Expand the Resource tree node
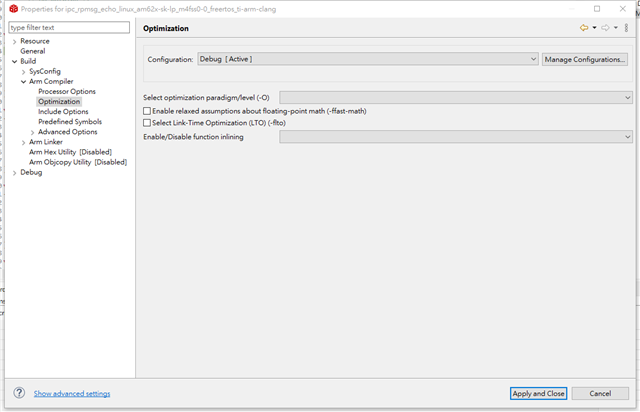Viewport: 640px width, 412px height. (15, 41)
